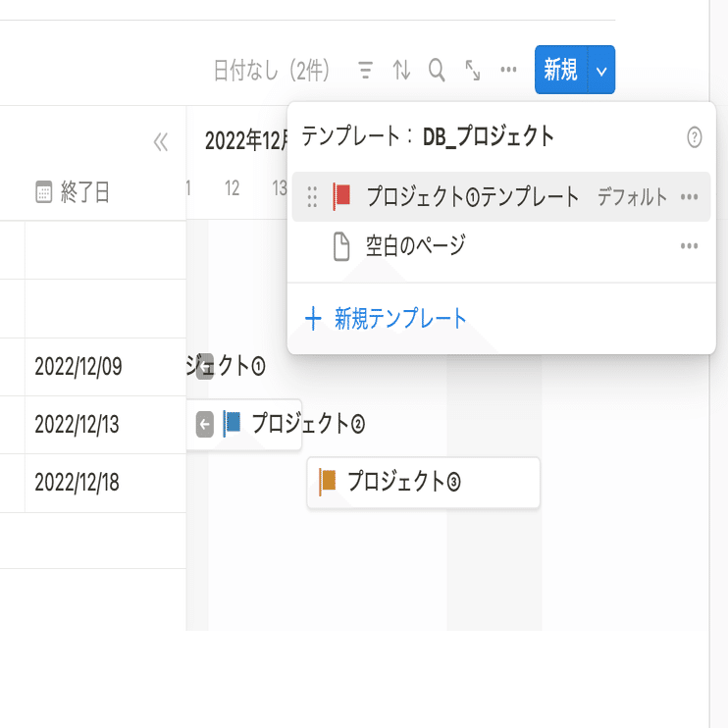Click calendar icon beside 終了日
Image resolution: width=728 pixels, height=728 pixels.
click(x=43, y=191)
